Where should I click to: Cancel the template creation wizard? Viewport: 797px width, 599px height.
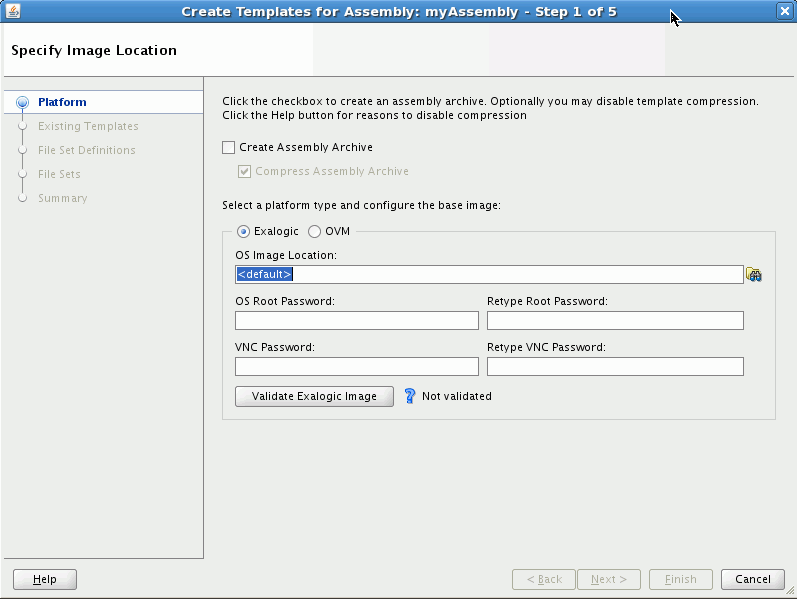coord(753,579)
